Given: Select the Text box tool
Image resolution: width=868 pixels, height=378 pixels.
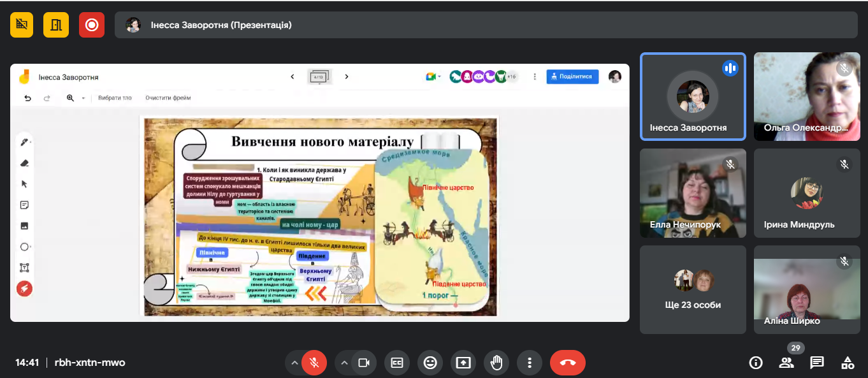Looking at the screenshot, I should (24, 268).
